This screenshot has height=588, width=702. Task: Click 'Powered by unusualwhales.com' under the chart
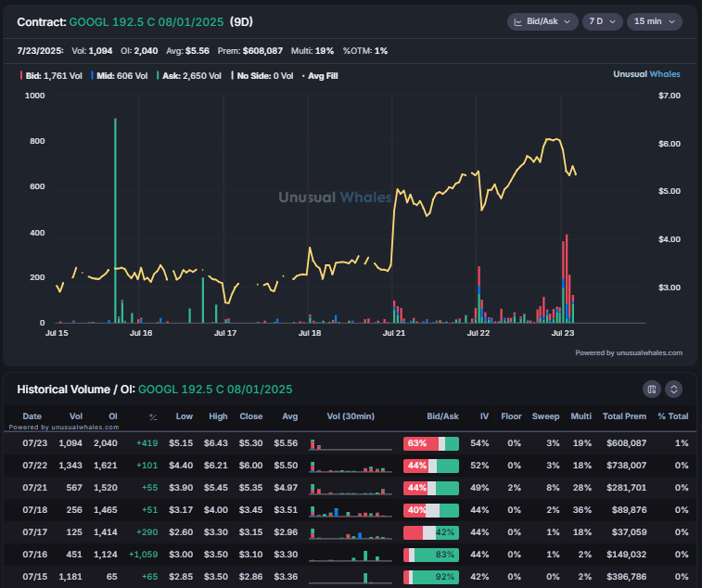tap(629, 352)
